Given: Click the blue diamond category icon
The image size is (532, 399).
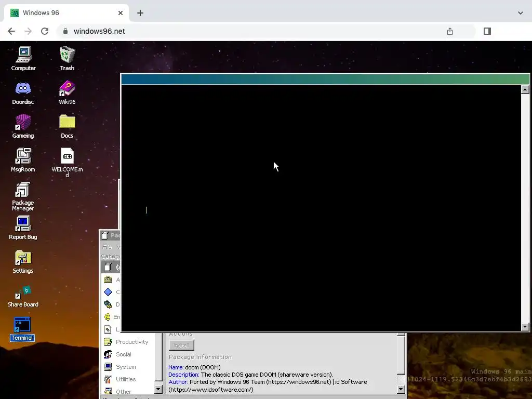Looking at the screenshot, I should point(108,292).
